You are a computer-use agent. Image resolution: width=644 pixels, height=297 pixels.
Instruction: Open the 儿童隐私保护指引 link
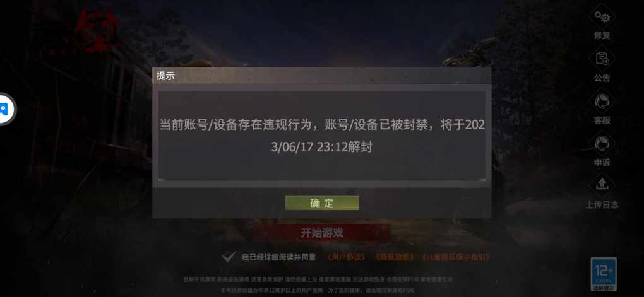(456, 258)
